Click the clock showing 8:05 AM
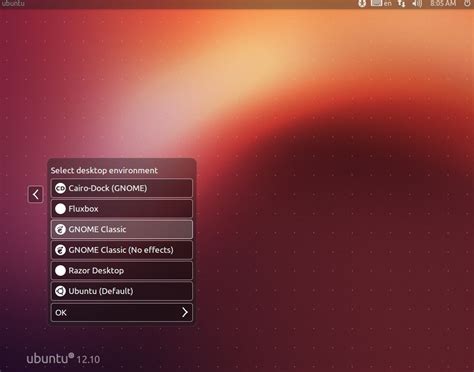Screen dimensions: 474x372 click(x=443, y=3)
